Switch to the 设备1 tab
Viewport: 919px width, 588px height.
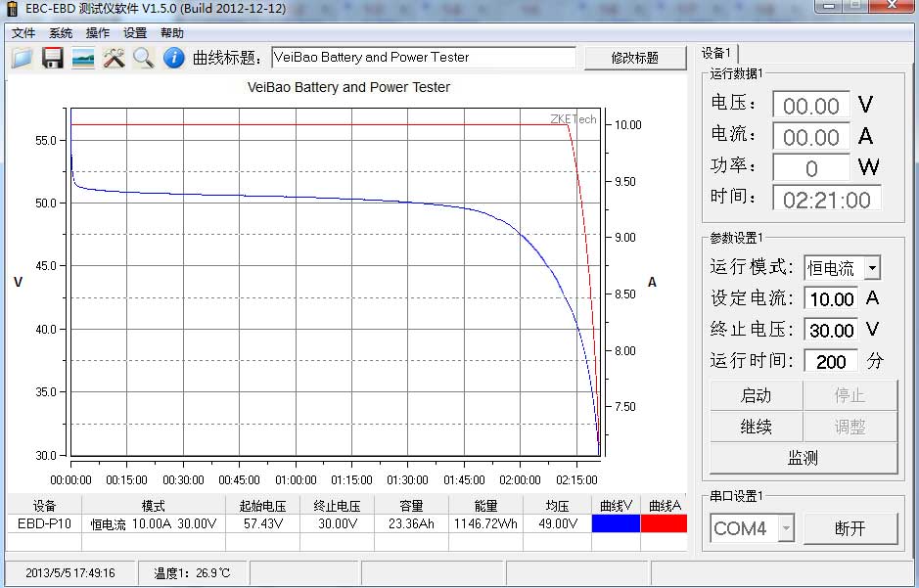(x=718, y=53)
